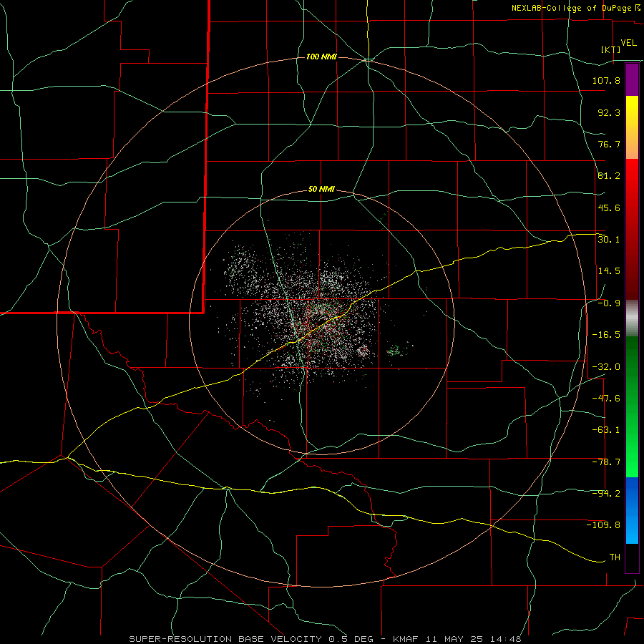
Task: Click the red segment of the velocity scale
Action: pyautogui.click(x=632, y=229)
